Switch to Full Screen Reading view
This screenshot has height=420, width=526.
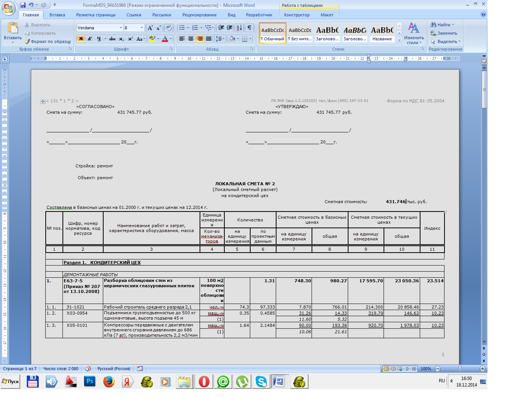tap(393, 369)
